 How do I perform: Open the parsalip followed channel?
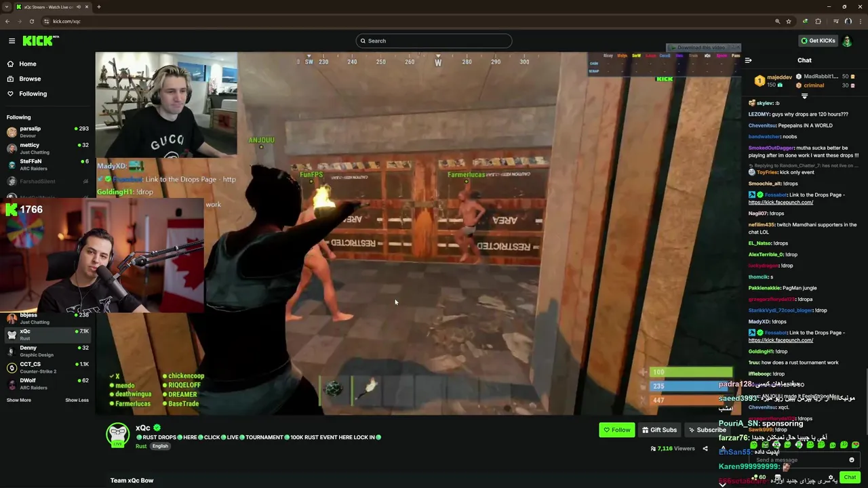pyautogui.click(x=47, y=131)
